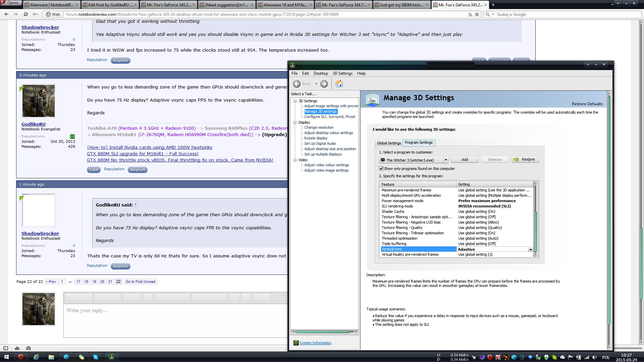Click NVIDIA Control Panel taskbar icon
This screenshot has width=644, height=362.
[111, 357]
